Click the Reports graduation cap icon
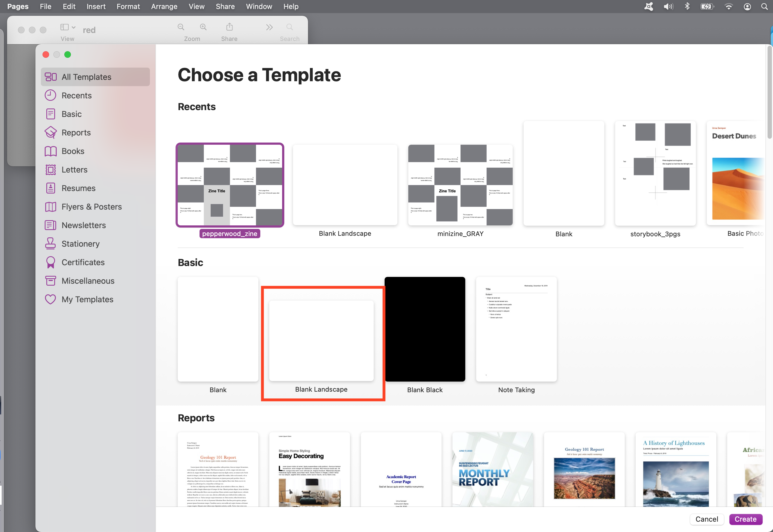 50,132
